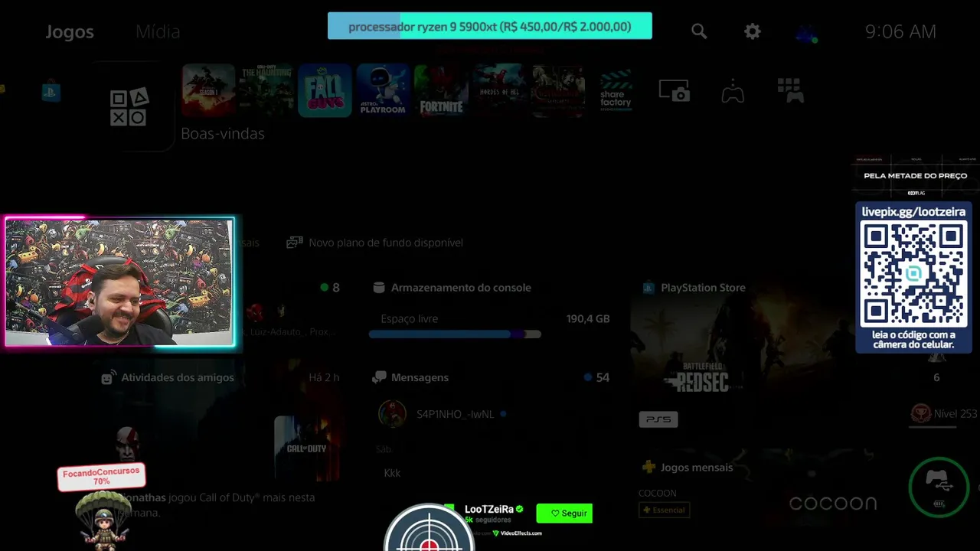Click the 190,4 GB free space value
The width and height of the screenshot is (980, 551).
click(588, 319)
